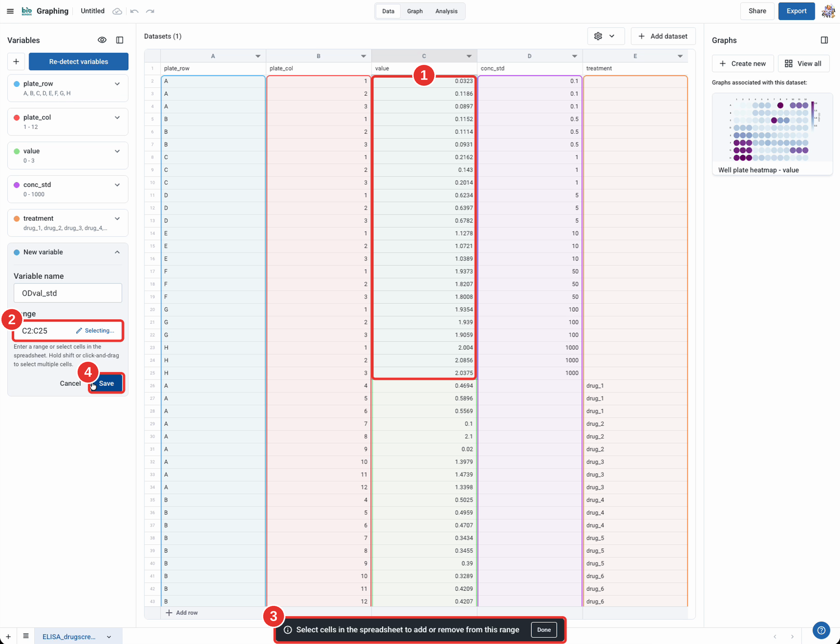
Task: Expand the treatment variable card
Action: 117,218
